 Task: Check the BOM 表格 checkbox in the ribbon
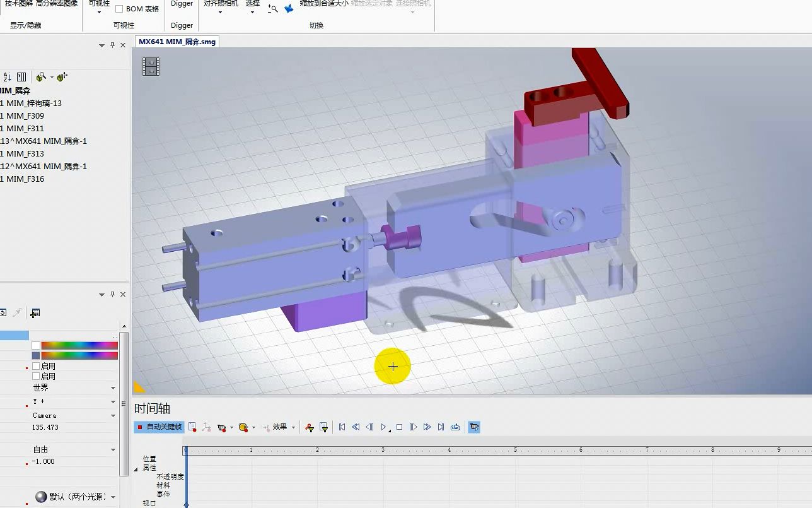click(118, 8)
